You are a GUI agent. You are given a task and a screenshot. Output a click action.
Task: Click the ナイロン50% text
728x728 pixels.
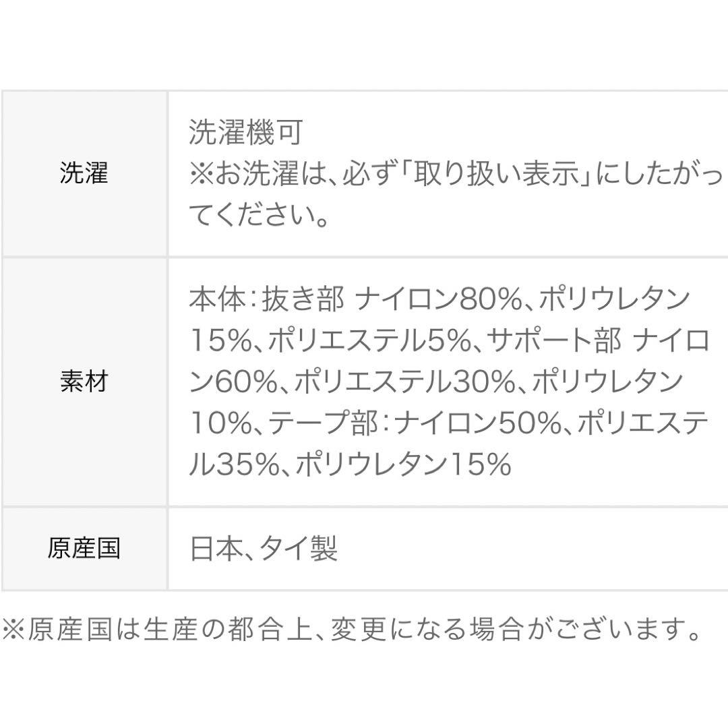coord(478,424)
